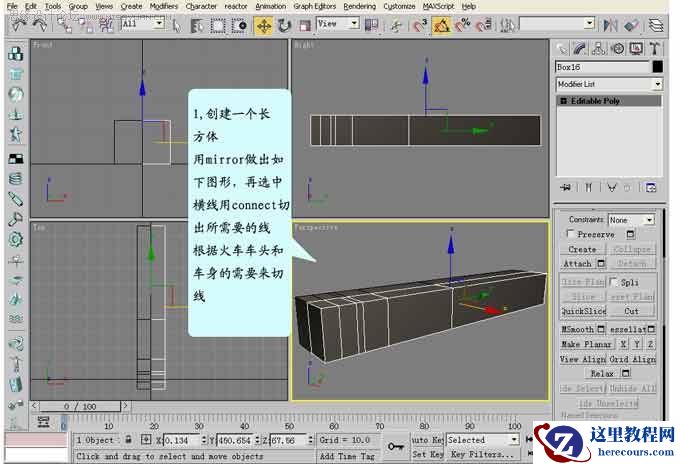Viewport: 680px width, 464px height.
Task: Click the Add Time Tag area
Action: point(347,456)
